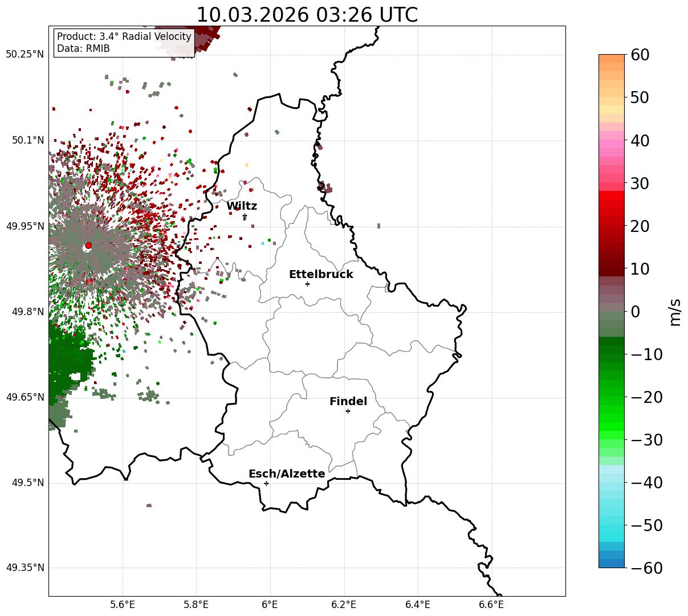688x616 pixels.
Task: Click the −10 colorbar tick label
Action: (646, 354)
